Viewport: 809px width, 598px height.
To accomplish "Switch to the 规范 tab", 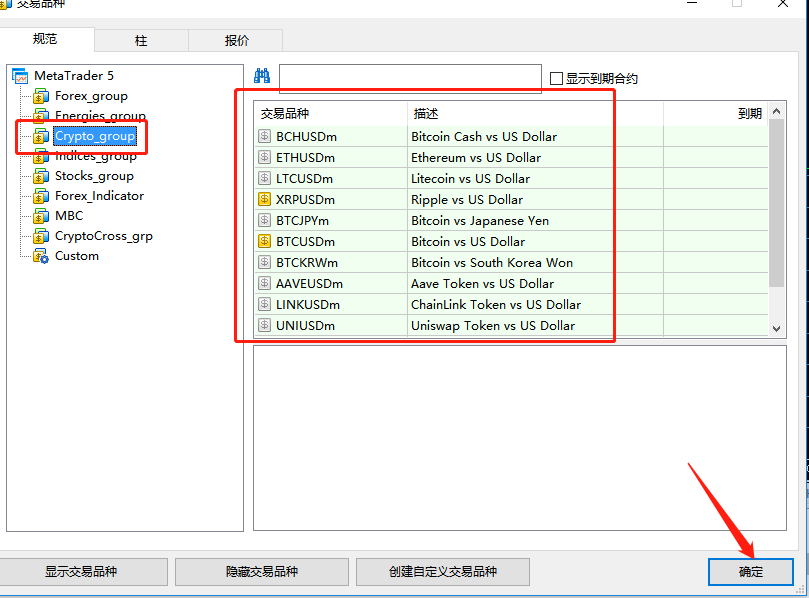I will [x=45, y=39].
